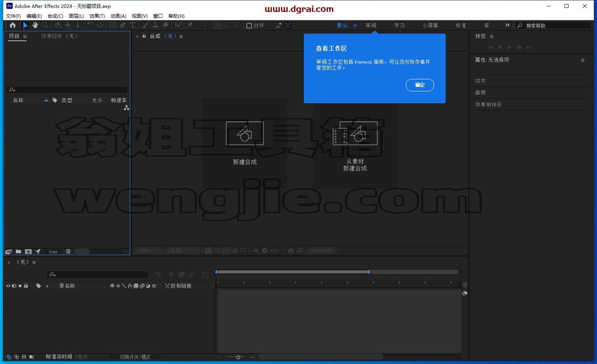Screen dimensions: 597x364
Task: Open the 编辑(E) menu
Action: pyautogui.click(x=34, y=16)
